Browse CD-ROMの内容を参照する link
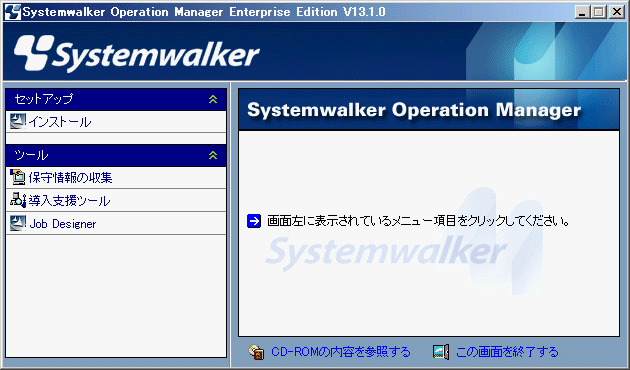630x370 pixels. click(341, 352)
